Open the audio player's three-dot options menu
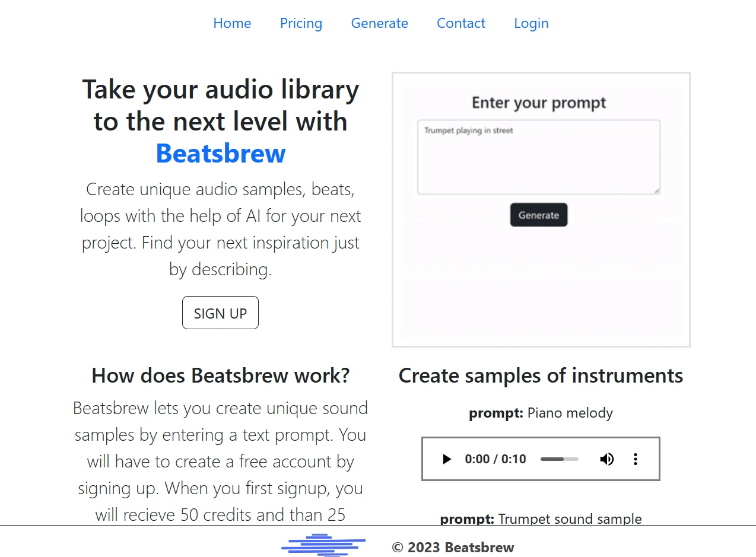The image size is (756, 557). pyautogui.click(x=635, y=459)
